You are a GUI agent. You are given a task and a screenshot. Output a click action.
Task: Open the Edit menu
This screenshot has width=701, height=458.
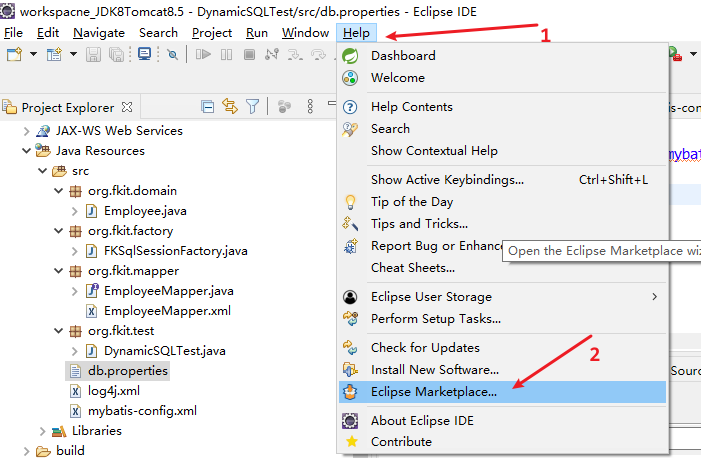click(48, 33)
